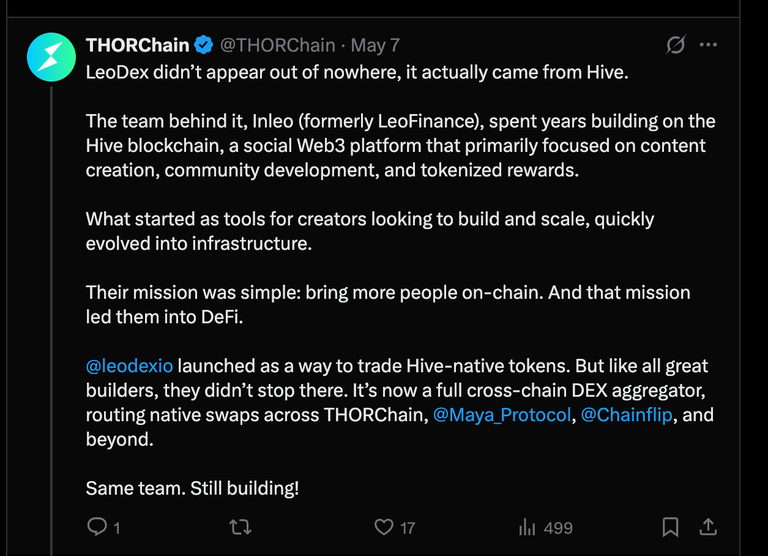Click the 'Same team. Still building!' text
This screenshot has width=768, height=556.
click(x=192, y=488)
